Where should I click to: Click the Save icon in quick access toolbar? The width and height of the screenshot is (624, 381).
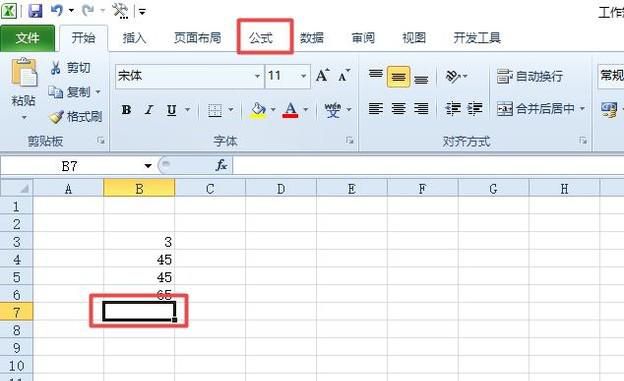pos(35,10)
